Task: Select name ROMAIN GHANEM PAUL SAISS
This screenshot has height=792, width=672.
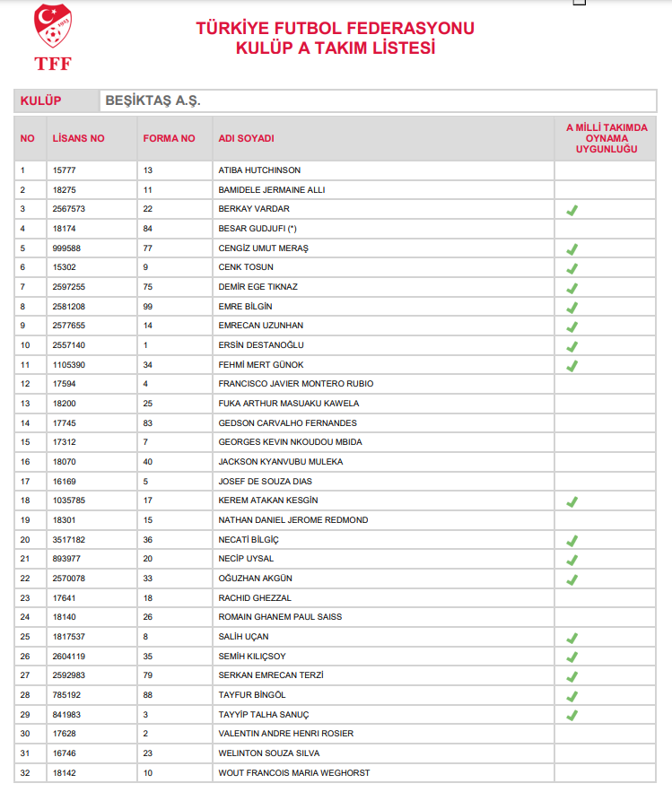Action: coord(280,617)
